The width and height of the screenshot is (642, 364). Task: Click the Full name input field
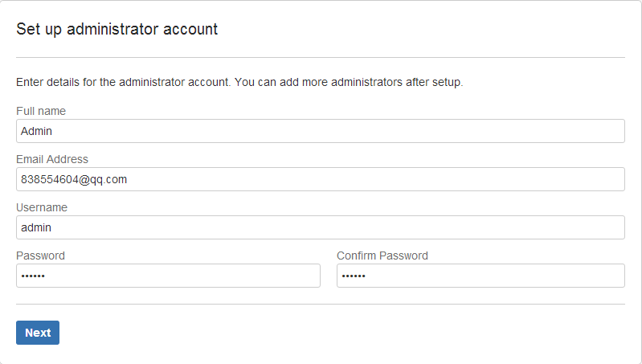(320, 131)
